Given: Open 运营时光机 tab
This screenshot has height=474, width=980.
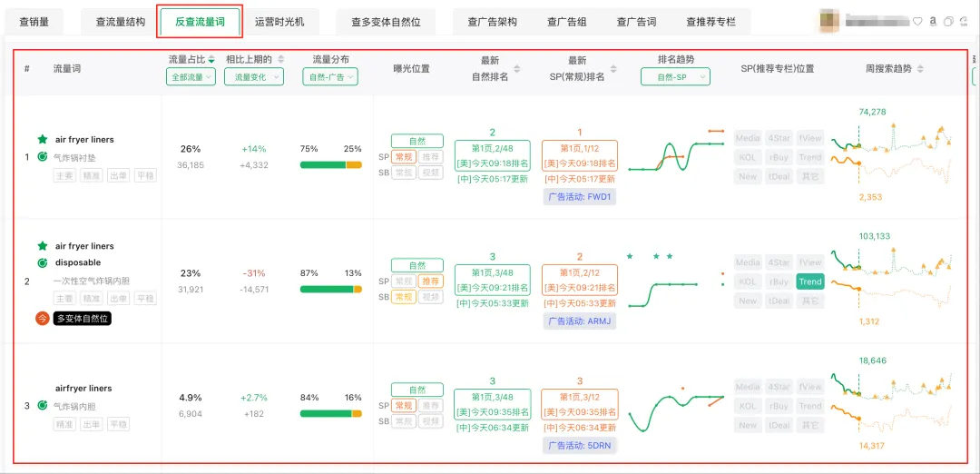Looking at the screenshot, I should pos(279,22).
